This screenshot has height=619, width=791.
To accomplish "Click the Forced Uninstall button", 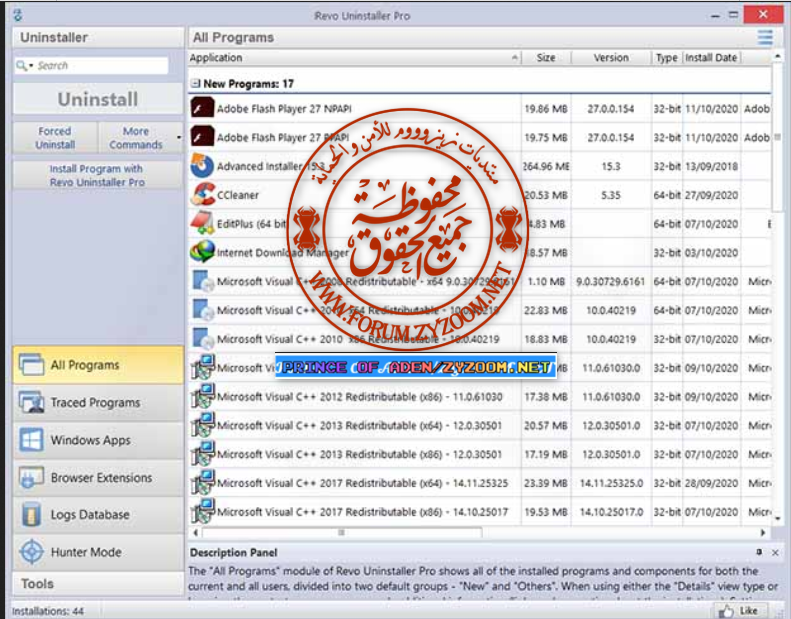I will (55, 138).
